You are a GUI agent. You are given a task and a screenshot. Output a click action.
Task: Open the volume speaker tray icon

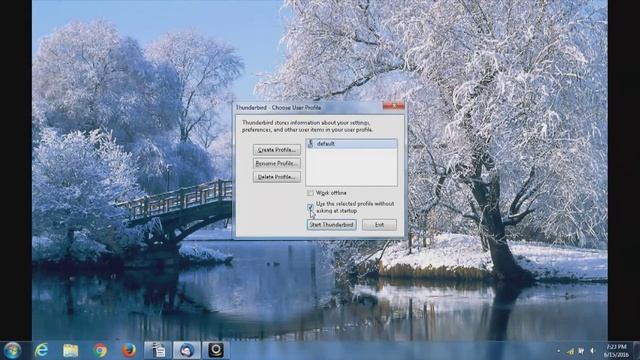point(592,351)
